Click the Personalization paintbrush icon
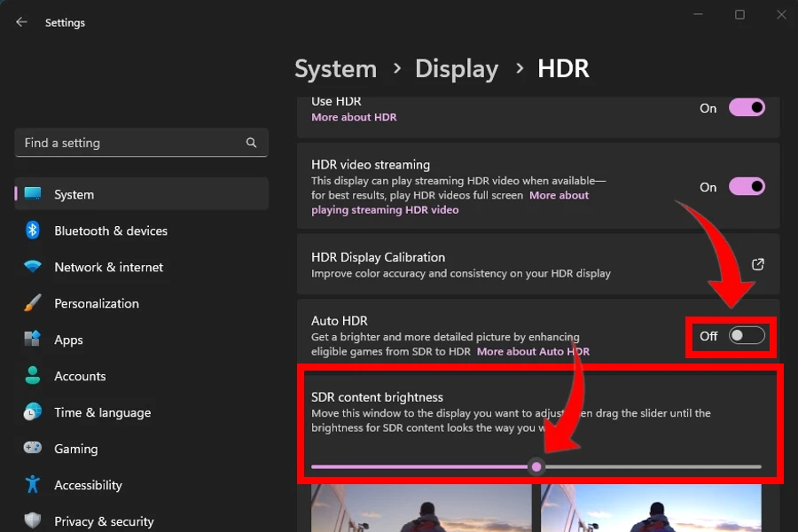 (33, 303)
